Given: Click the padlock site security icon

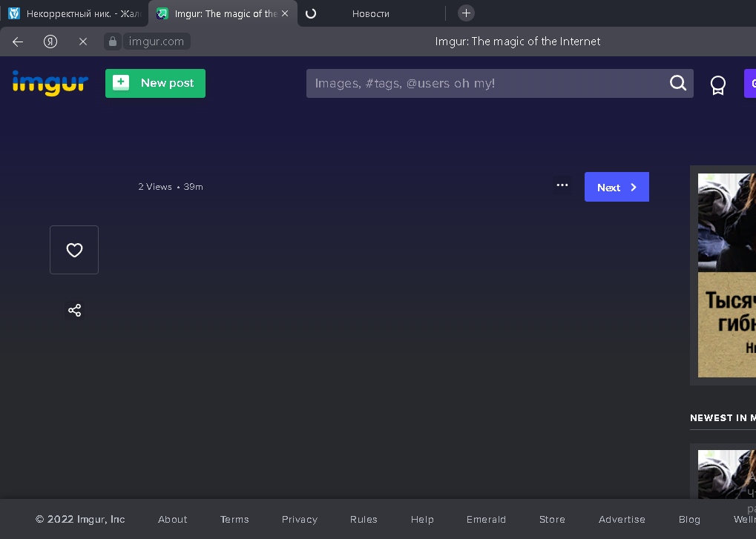Looking at the screenshot, I should click(x=113, y=42).
